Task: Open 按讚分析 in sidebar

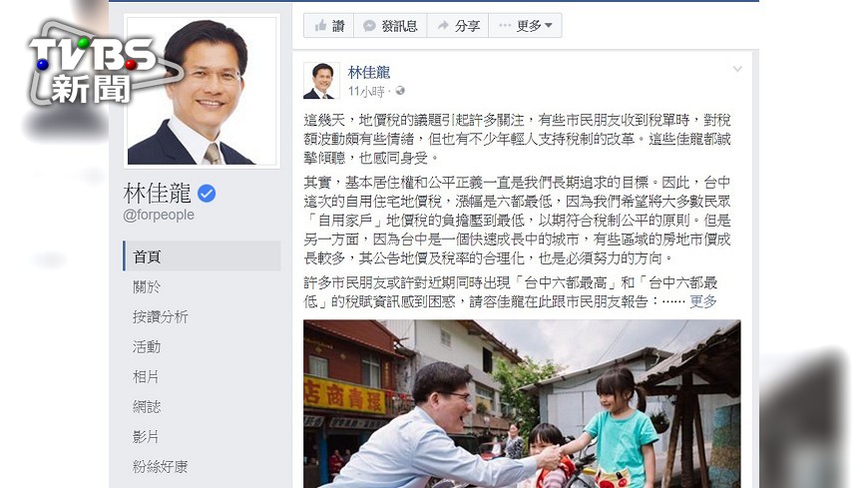Action: click(161, 316)
